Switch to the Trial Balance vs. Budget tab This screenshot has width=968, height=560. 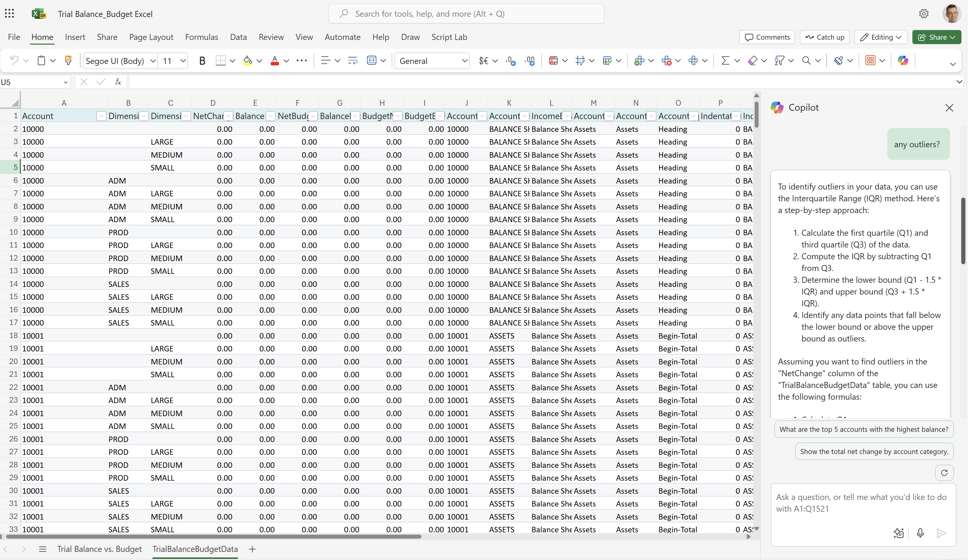point(99,549)
